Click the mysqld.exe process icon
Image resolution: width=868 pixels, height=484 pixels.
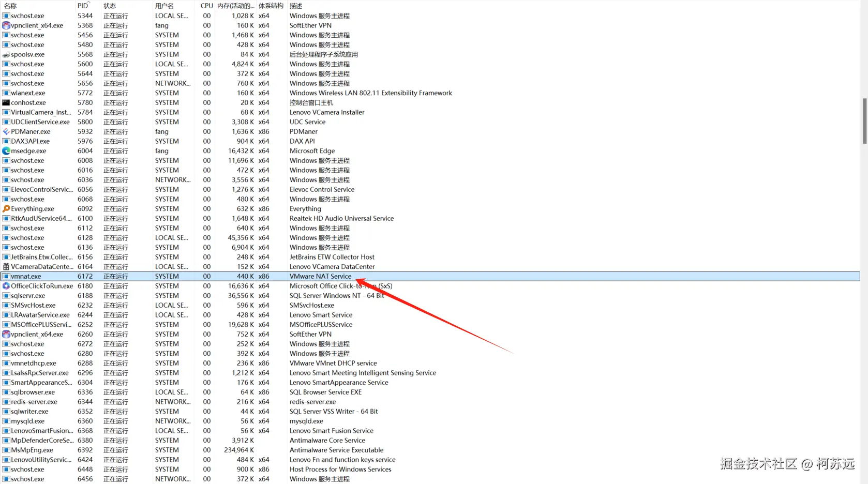click(x=6, y=421)
